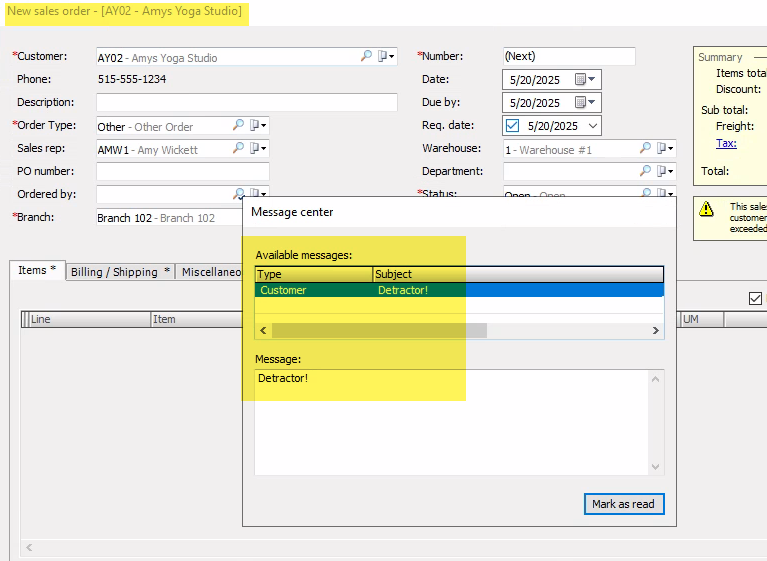Click the Detractor! text in Message box

coord(283,378)
